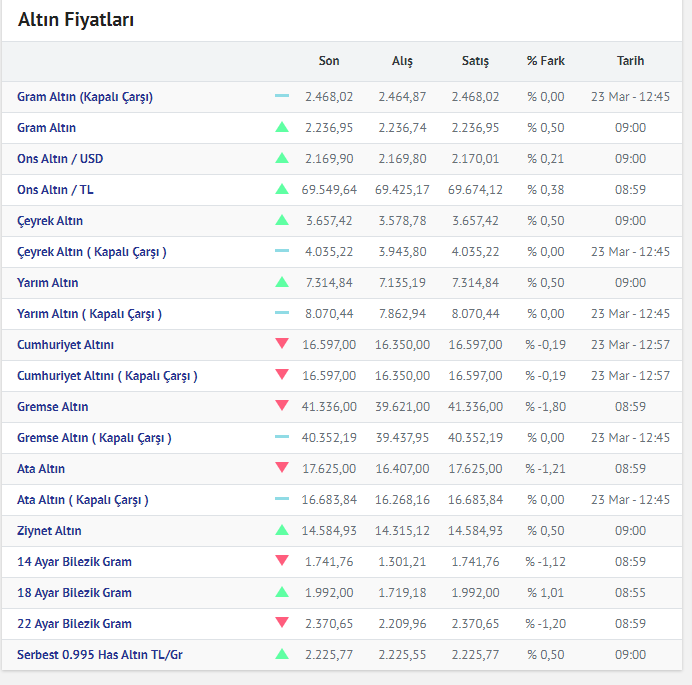The image size is (692, 685).
Task: Select the Ons Altın / USD sell price 2.170,01
Action: (475, 158)
